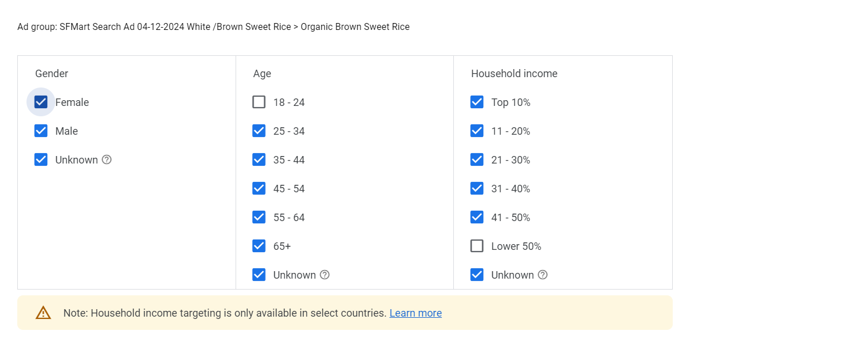Uncheck the 25 - 34 age group
The image size is (868, 346).
pyautogui.click(x=259, y=131)
